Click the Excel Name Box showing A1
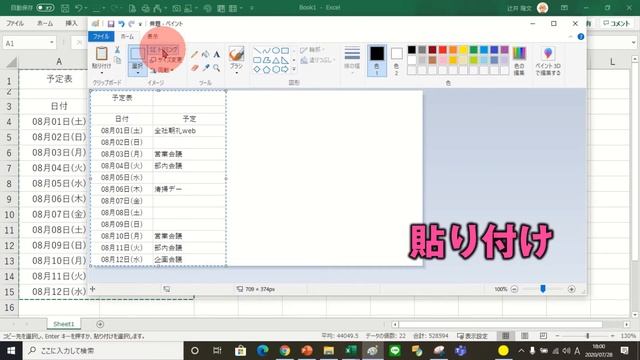The width and height of the screenshot is (640, 360). coord(29,43)
